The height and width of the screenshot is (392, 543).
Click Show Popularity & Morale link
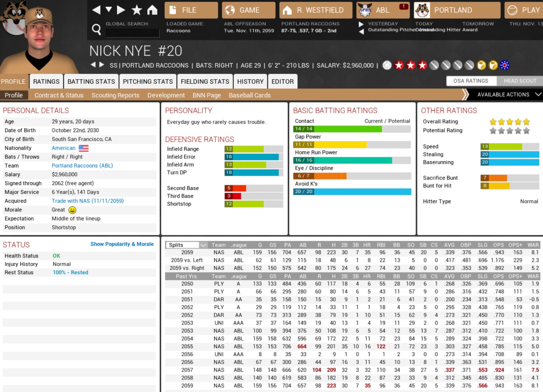point(122,244)
